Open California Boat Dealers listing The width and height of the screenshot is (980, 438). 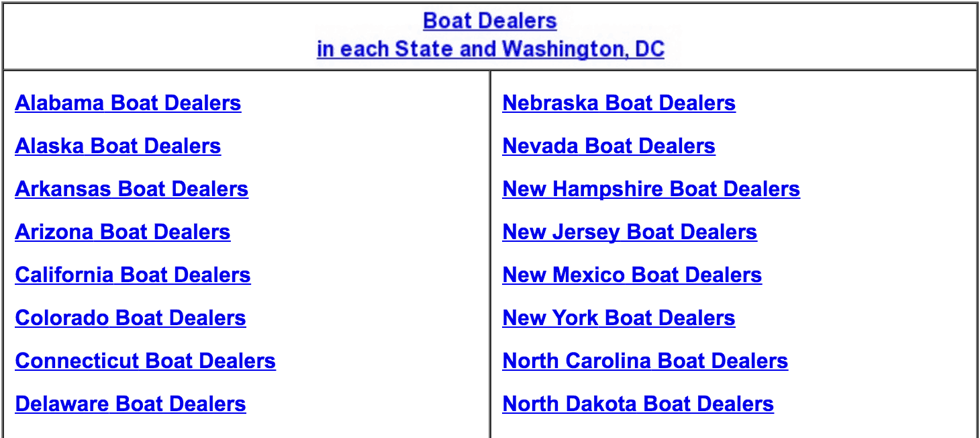tap(133, 275)
